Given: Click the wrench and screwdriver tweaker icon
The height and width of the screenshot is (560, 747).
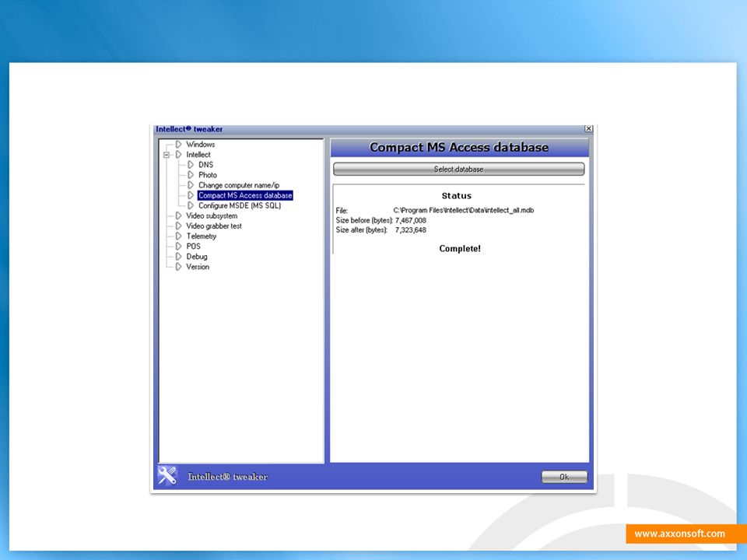Looking at the screenshot, I should click(x=167, y=476).
